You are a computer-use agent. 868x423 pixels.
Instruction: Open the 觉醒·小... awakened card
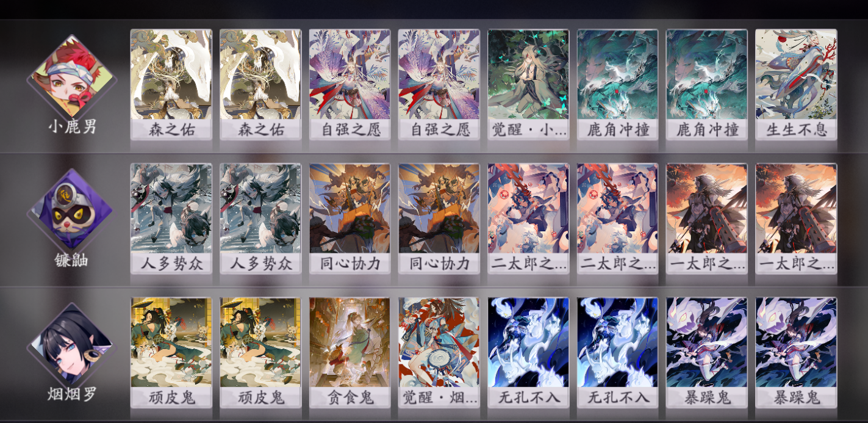[x=528, y=85]
